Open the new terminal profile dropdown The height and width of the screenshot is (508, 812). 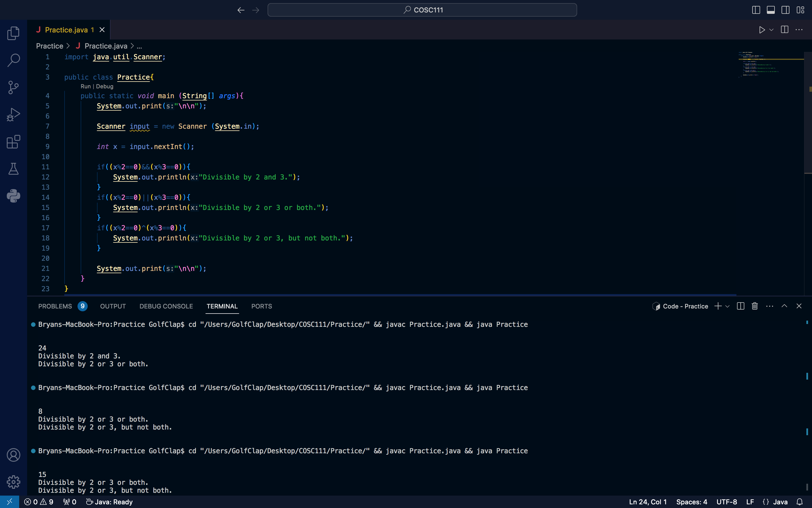pyautogui.click(x=727, y=306)
